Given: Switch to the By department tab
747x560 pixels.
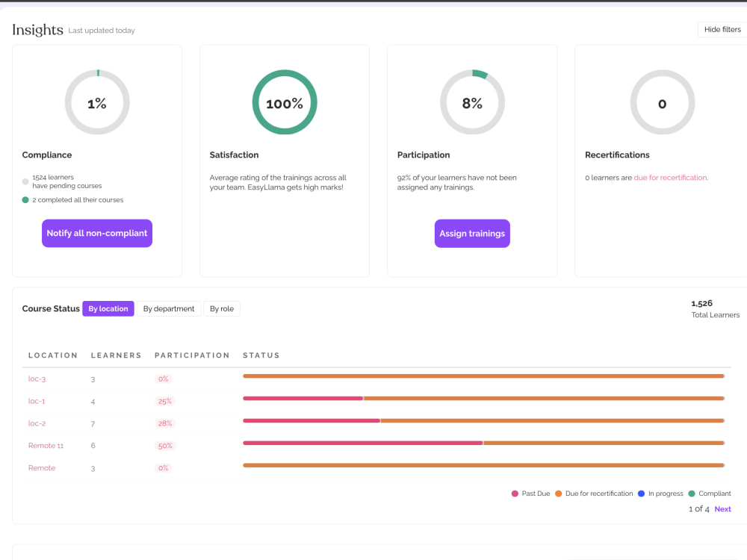Looking at the screenshot, I should coord(169,308).
